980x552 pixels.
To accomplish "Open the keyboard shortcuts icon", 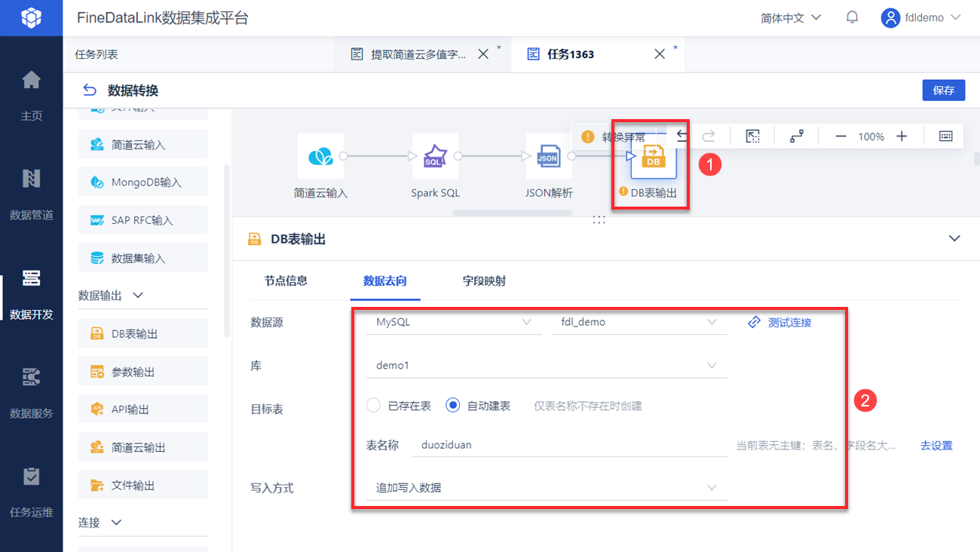I will coord(946,136).
